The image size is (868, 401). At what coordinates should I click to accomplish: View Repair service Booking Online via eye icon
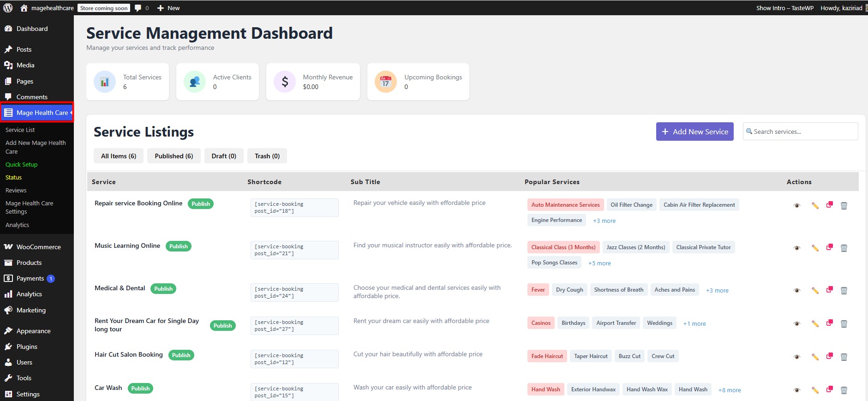[796, 205]
